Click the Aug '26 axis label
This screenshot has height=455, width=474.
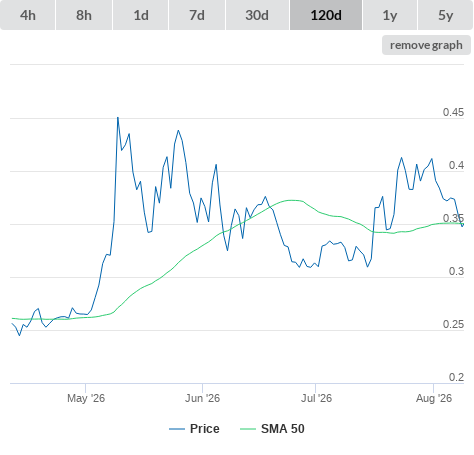click(x=434, y=398)
